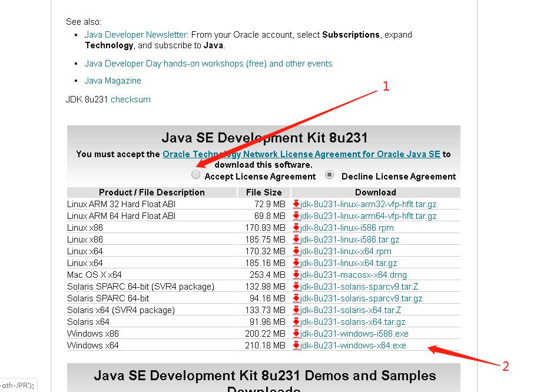Download jdk-8u231-solaris-sparcv9.tar.Z file link

click(359, 287)
